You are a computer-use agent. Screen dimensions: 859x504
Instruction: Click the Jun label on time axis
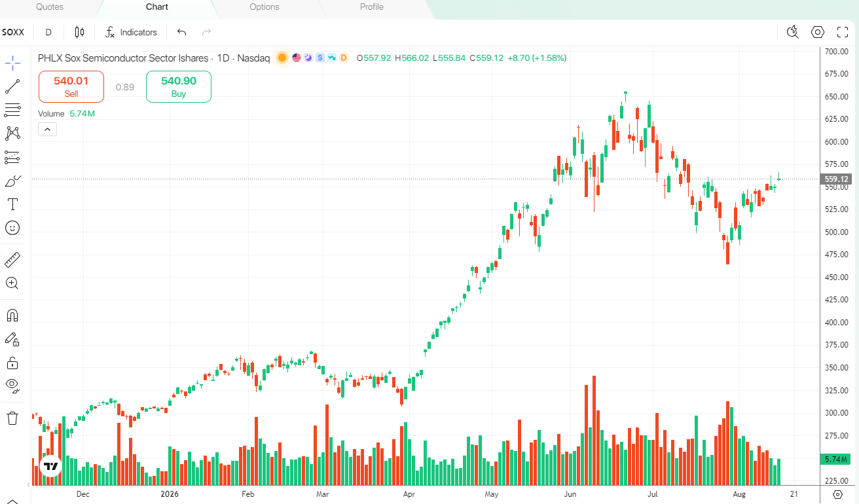(571, 494)
